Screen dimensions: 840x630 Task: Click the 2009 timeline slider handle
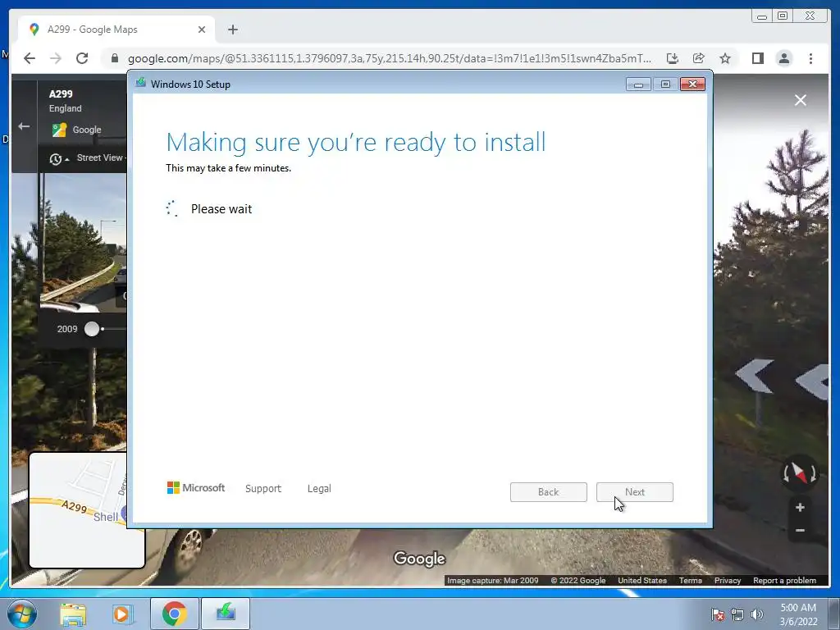pyautogui.click(x=92, y=329)
